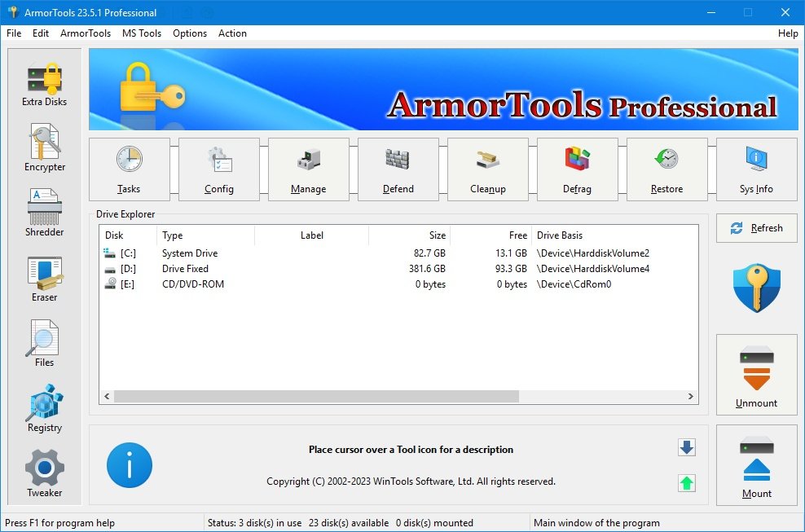
Task: Click the 82.7 GB size value
Action: (x=429, y=253)
